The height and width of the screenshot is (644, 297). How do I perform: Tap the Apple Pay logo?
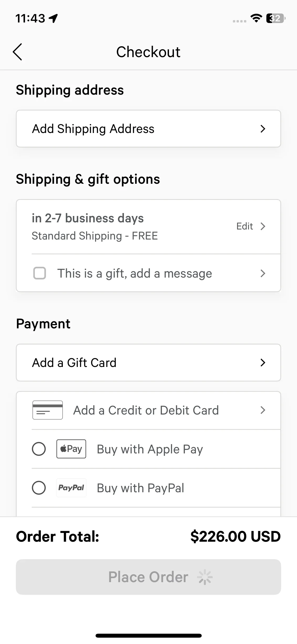coord(71,449)
